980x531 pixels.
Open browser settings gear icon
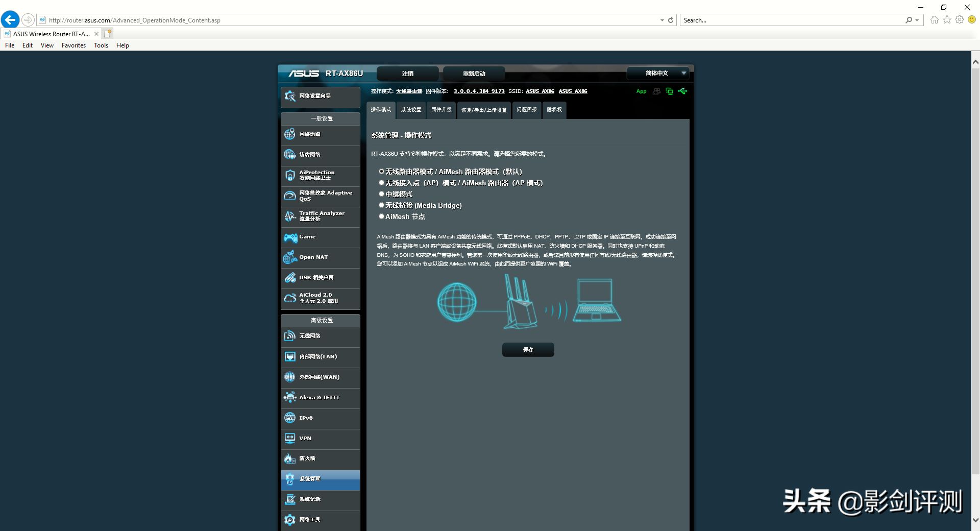(x=960, y=20)
